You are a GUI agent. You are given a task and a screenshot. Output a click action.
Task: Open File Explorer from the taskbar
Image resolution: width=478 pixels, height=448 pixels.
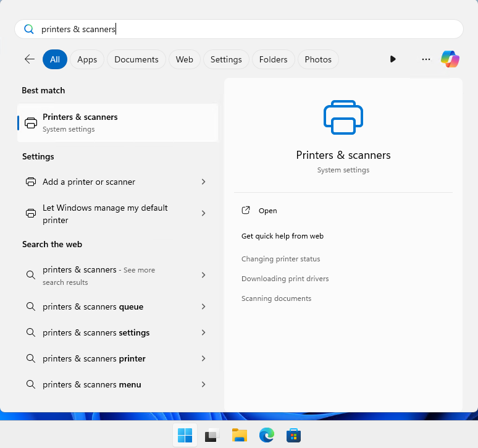point(239,435)
